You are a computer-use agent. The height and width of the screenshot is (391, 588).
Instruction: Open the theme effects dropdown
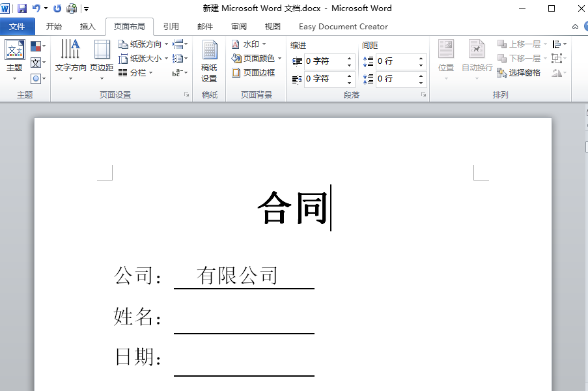pyautogui.click(x=38, y=78)
